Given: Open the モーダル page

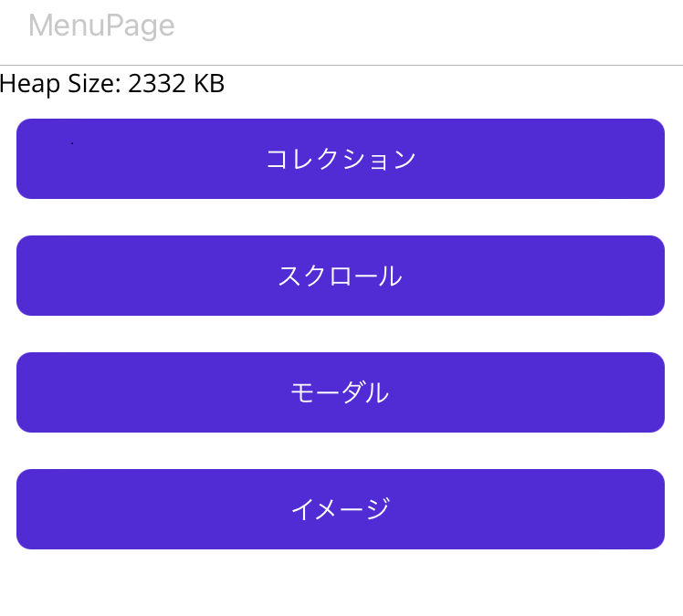Looking at the screenshot, I should [x=341, y=392].
